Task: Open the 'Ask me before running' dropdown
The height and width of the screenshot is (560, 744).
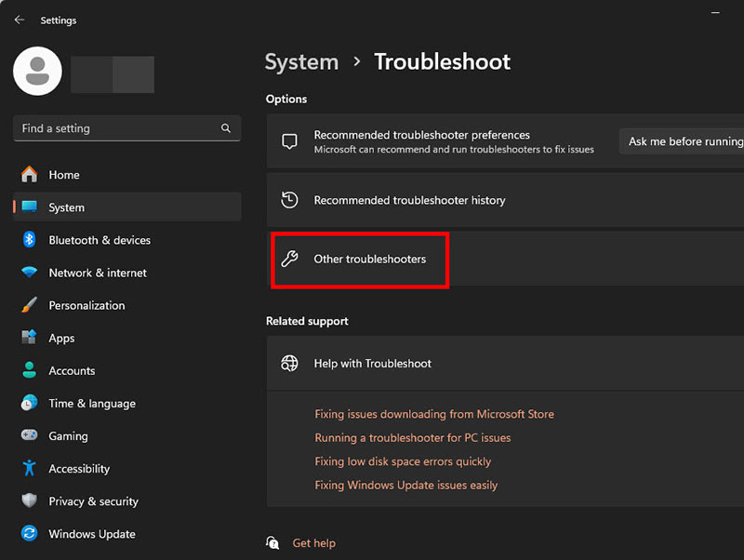Action: (x=682, y=141)
